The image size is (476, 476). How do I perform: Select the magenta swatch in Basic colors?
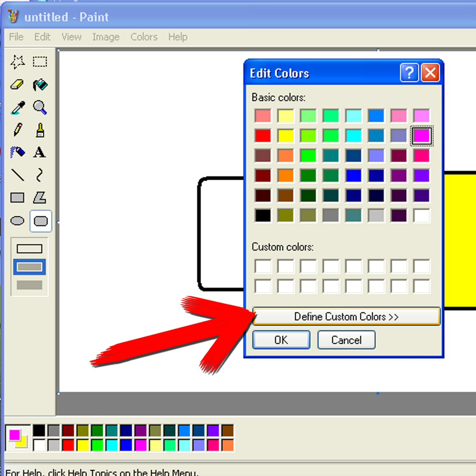(x=422, y=135)
